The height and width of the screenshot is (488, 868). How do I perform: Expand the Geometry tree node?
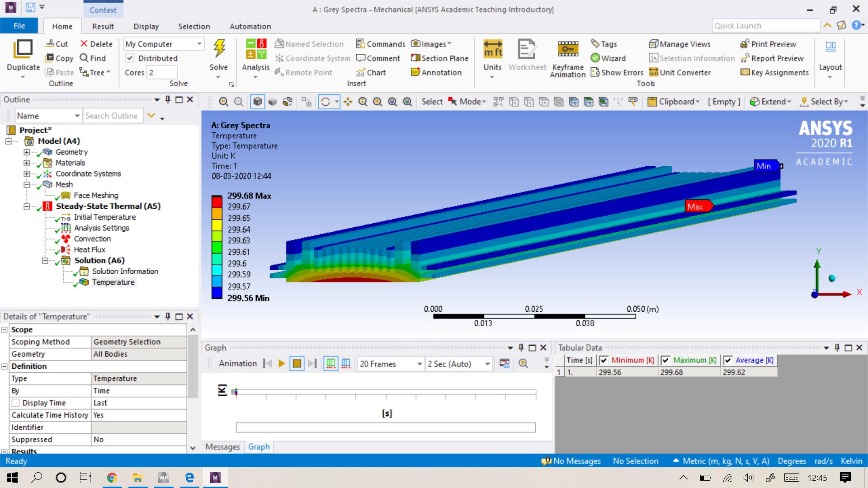27,152
